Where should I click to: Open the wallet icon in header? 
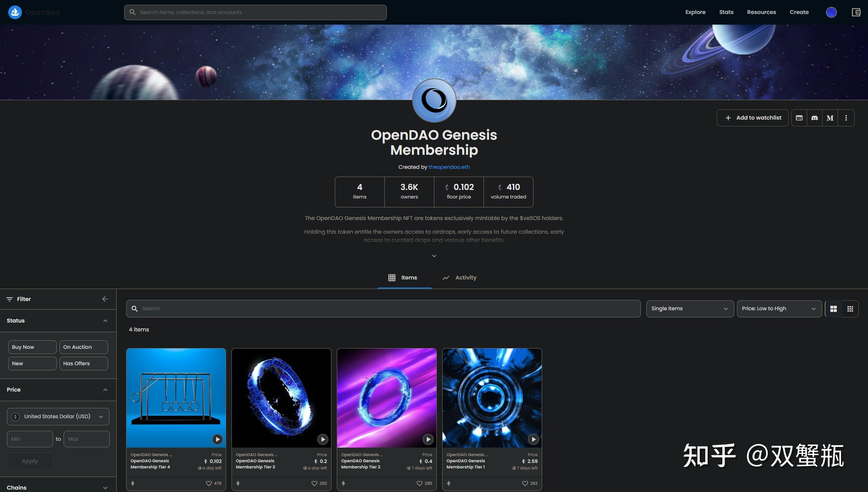[x=856, y=12]
